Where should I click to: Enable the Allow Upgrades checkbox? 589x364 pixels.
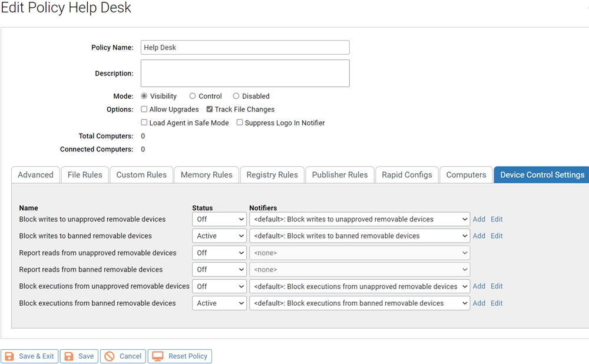coord(144,109)
